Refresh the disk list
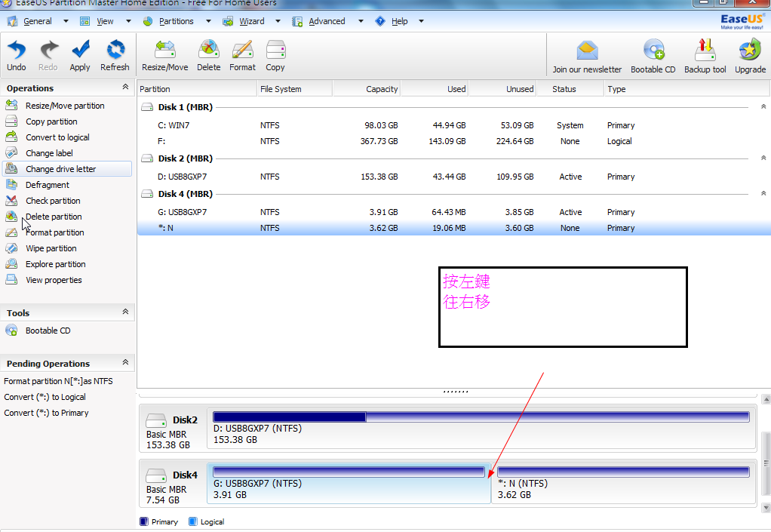This screenshot has height=532, width=771. point(115,55)
